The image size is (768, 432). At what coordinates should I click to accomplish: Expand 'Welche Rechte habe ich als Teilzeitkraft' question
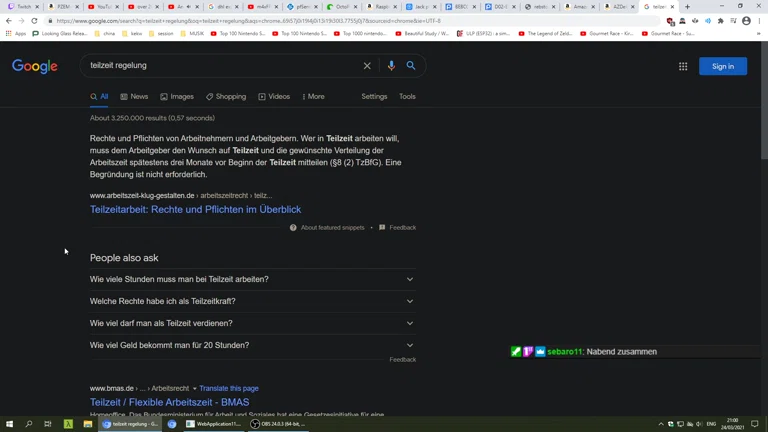(253, 301)
